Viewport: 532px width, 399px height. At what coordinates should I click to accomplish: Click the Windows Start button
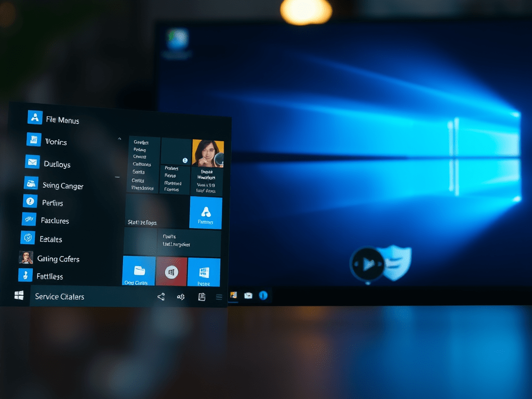click(x=19, y=295)
